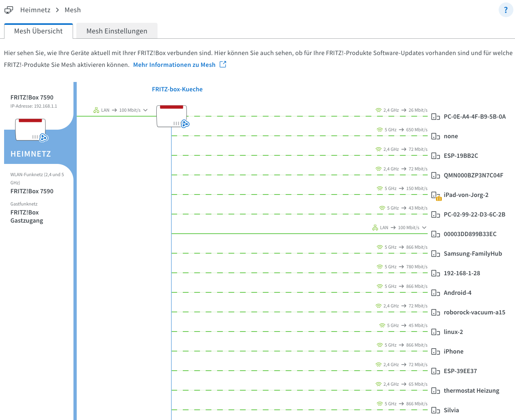Click Heimnetz in the breadcrumb

pos(36,10)
